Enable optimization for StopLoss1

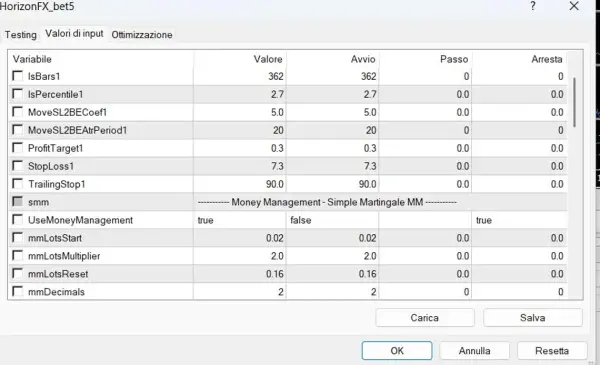[x=18, y=166]
